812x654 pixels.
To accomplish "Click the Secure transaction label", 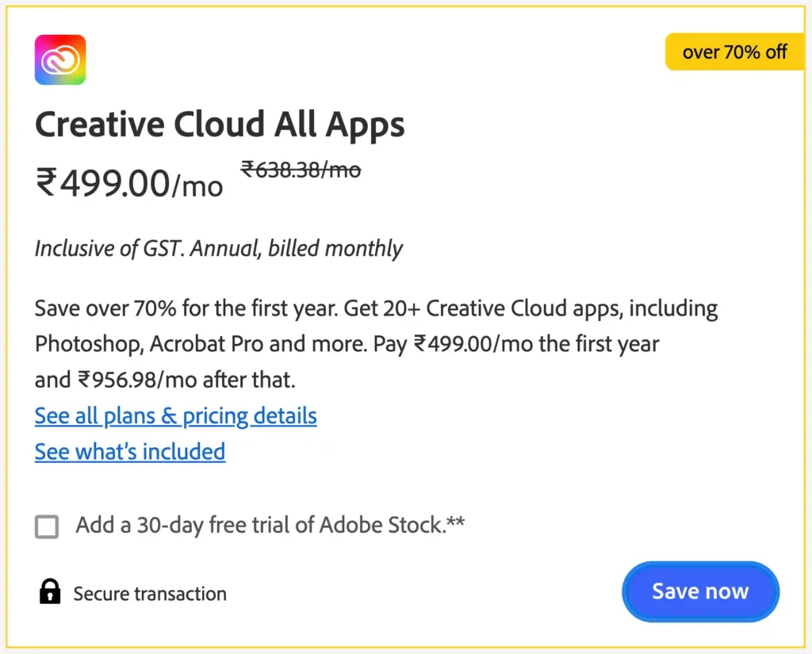I will tap(149, 593).
